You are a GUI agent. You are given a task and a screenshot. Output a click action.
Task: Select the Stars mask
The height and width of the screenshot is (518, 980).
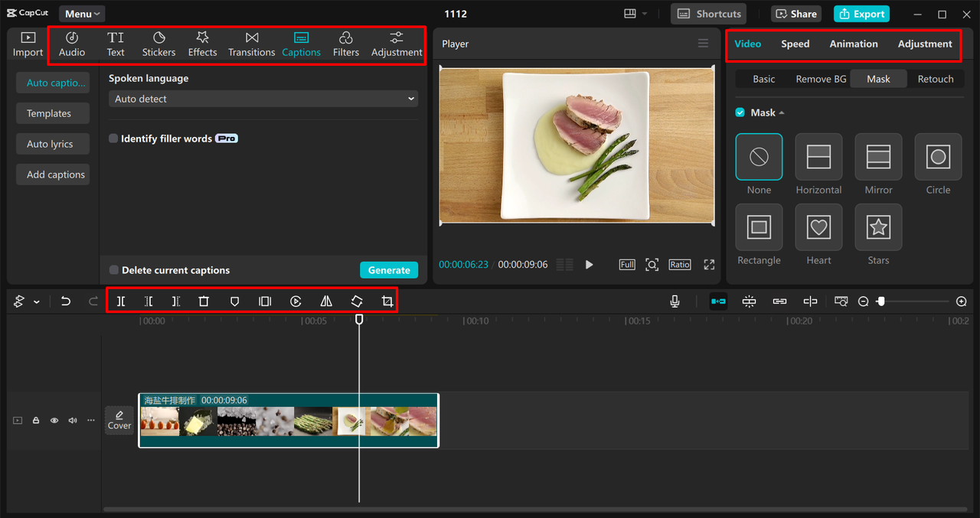878,226
